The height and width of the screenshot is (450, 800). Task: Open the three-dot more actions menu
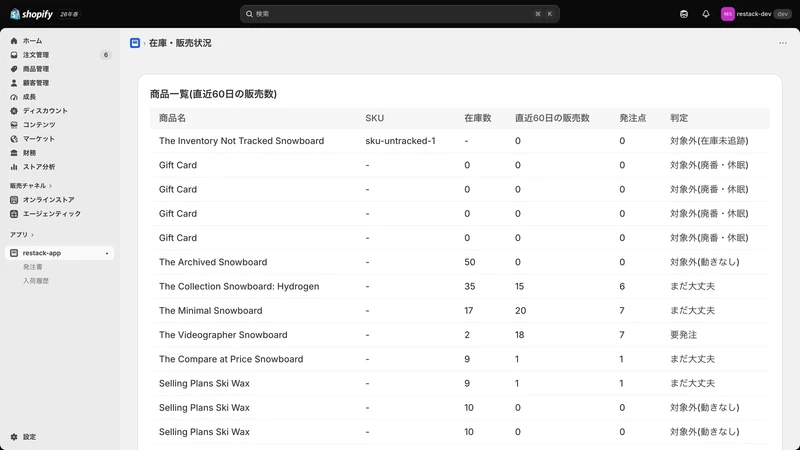tap(783, 43)
